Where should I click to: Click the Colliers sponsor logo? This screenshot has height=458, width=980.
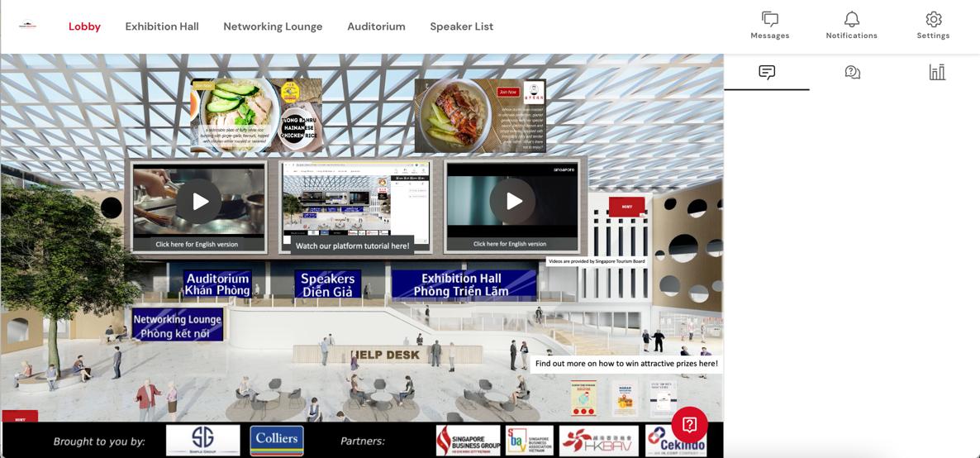[277, 441]
